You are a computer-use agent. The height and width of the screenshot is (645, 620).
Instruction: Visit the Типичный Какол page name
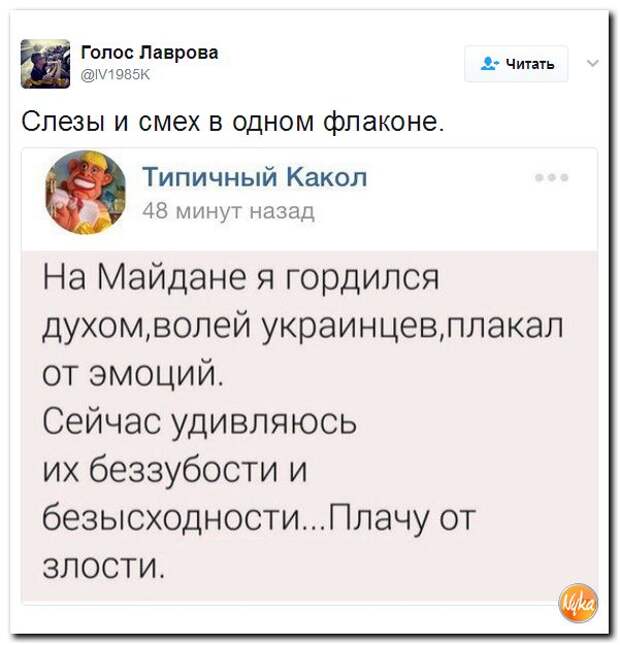point(255,177)
